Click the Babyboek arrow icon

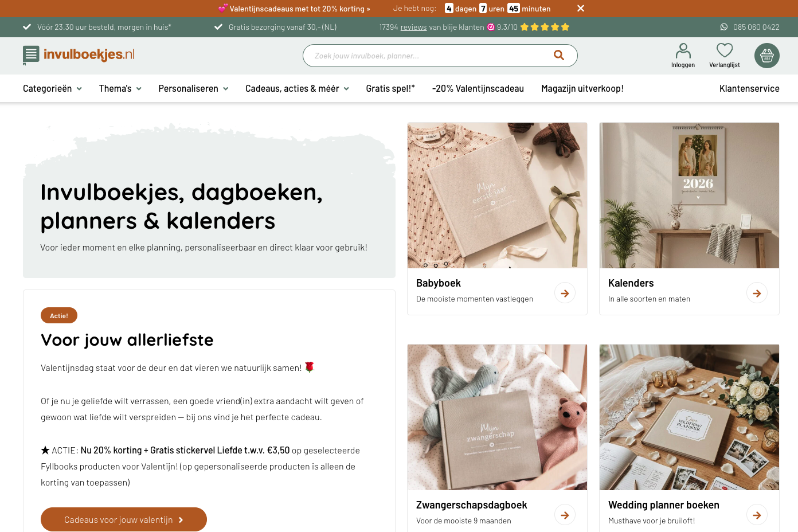tap(565, 293)
